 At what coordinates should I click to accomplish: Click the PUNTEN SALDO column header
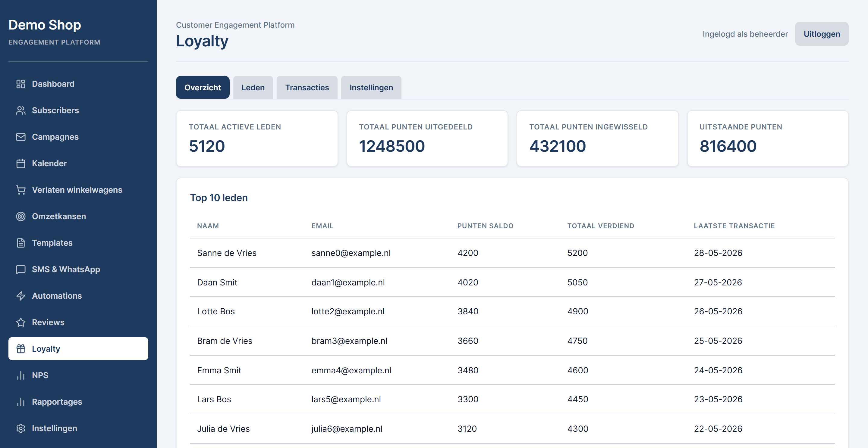click(x=485, y=226)
